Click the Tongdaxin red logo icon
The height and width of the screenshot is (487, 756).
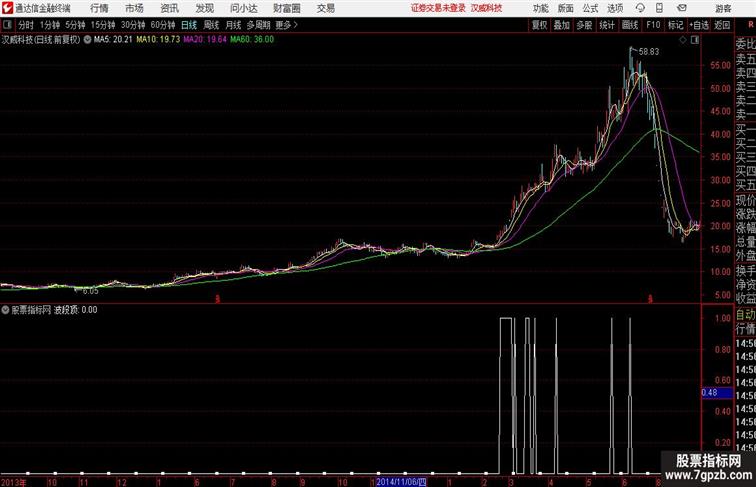[7, 8]
